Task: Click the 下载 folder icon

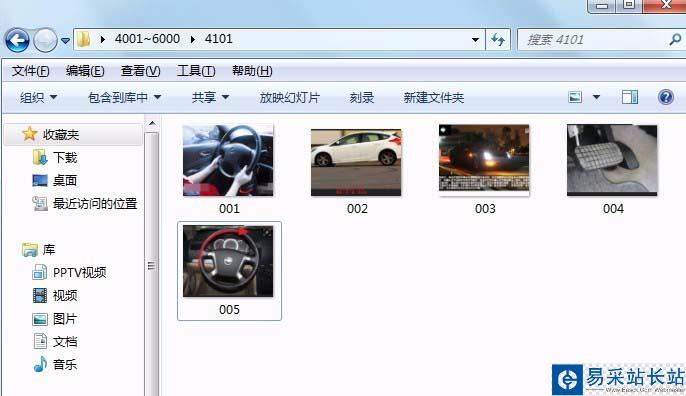Action: 40,158
